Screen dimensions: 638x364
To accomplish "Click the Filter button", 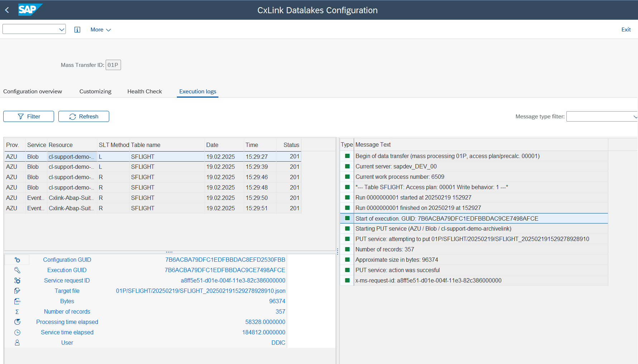I will tap(29, 117).
